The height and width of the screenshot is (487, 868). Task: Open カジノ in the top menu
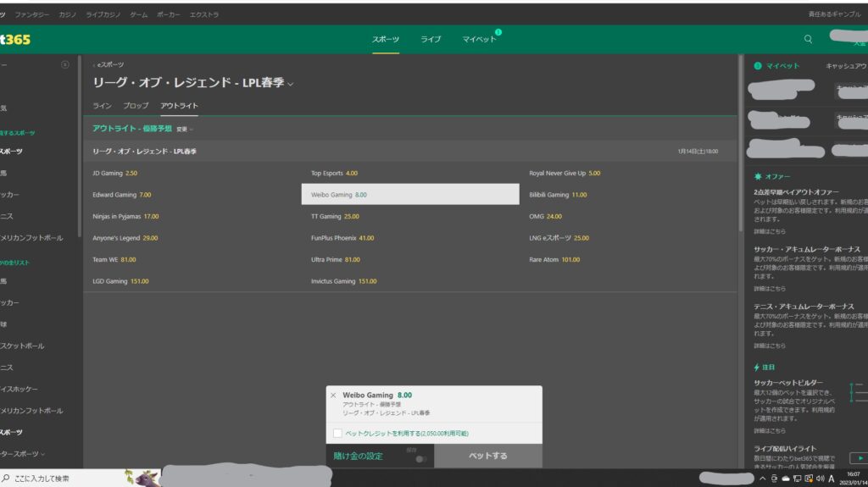click(x=68, y=15)
